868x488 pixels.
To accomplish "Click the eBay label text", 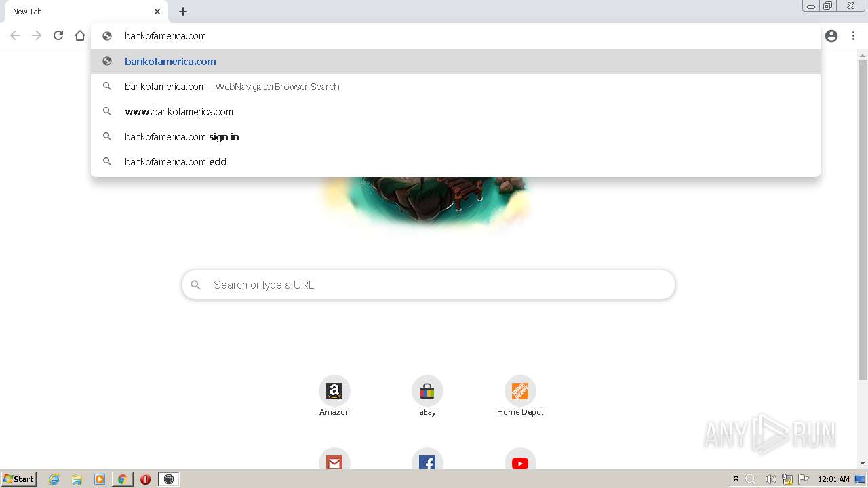I will (x=427, y=412).
